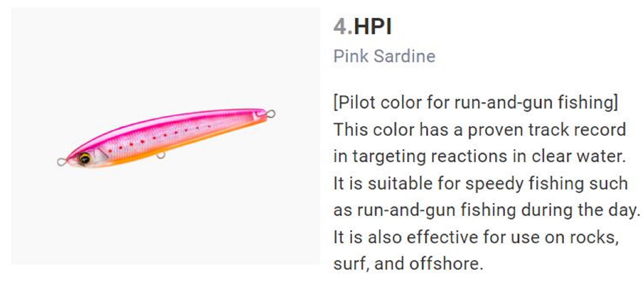Image resolution: width=644 pixels, height=285 pixels.
Task: Click the "[Pilot color for run-and-gun fishing]" line
Action: pyautogui.click(x=476, y=102)
